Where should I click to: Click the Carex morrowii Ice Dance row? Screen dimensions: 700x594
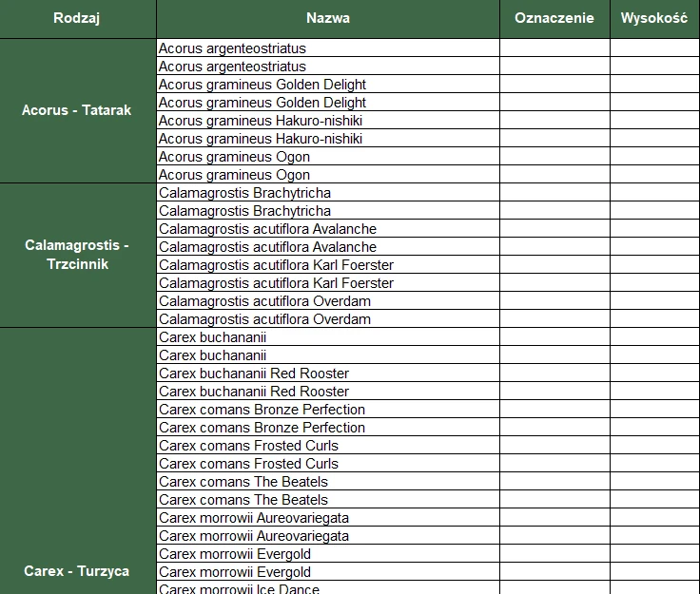click(328, 587)
